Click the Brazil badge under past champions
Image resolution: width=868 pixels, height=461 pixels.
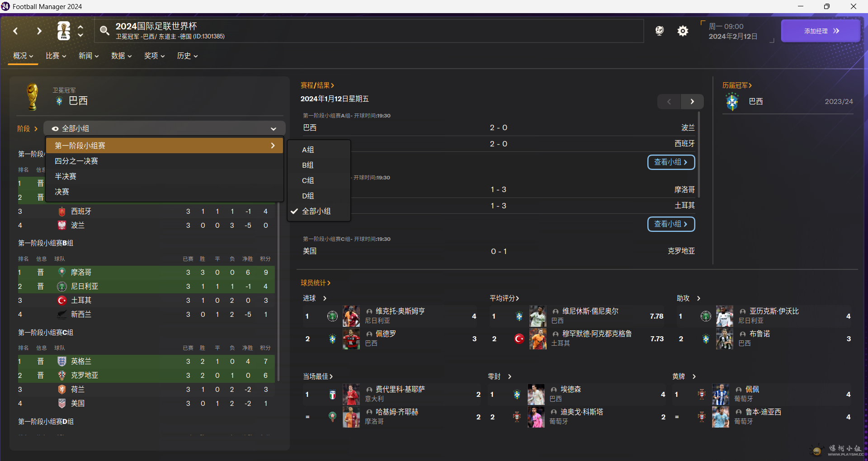pyautogui.click(x=732, y=102)
